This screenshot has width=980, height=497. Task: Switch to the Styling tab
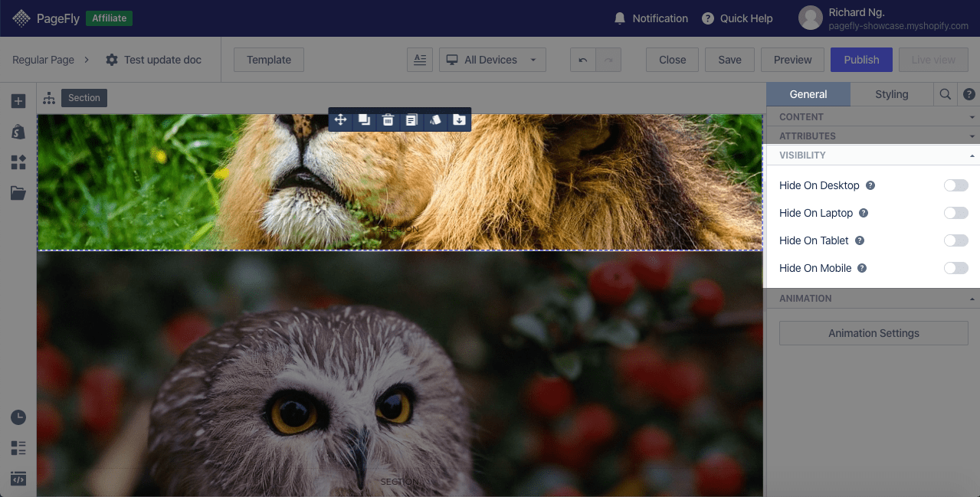pyautogui.click(x=892, y=94)
